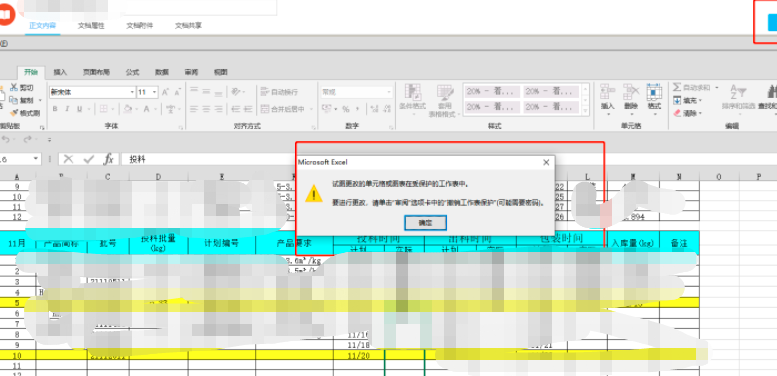Switch to the 公式 ribbon tab
777x376 pixels.
132,72
